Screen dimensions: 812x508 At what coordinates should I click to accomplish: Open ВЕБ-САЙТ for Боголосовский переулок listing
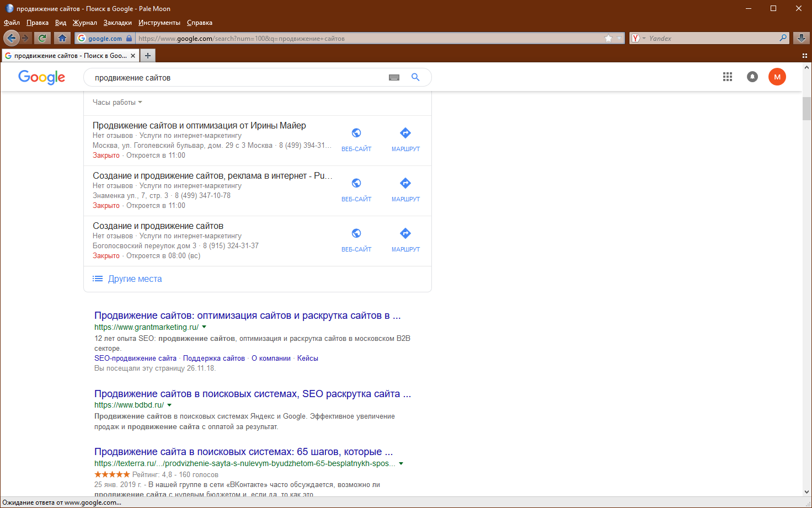pos(356,240)
